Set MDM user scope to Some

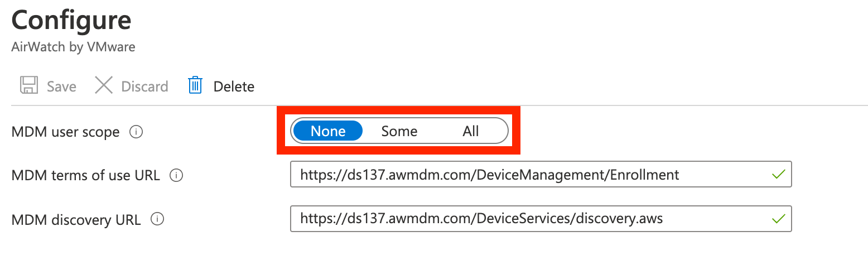click(x=399, y=131)
